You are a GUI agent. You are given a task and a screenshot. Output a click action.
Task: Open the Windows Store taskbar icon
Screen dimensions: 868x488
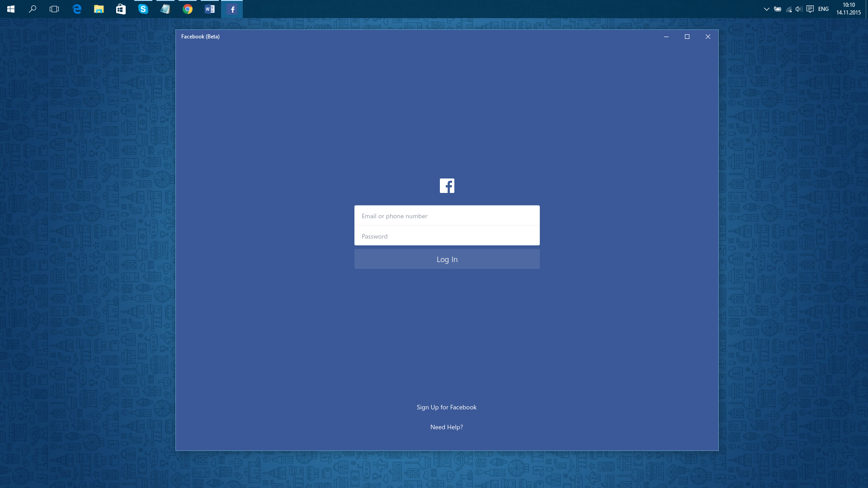tap(121, 9)
